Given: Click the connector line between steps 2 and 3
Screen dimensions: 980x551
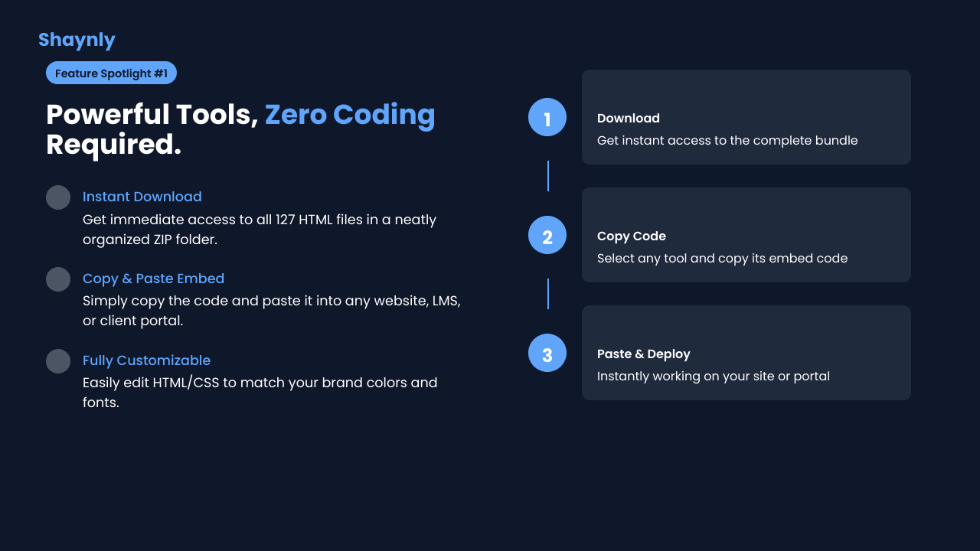Looking at the screenshot, I should [x=548, y=294].
